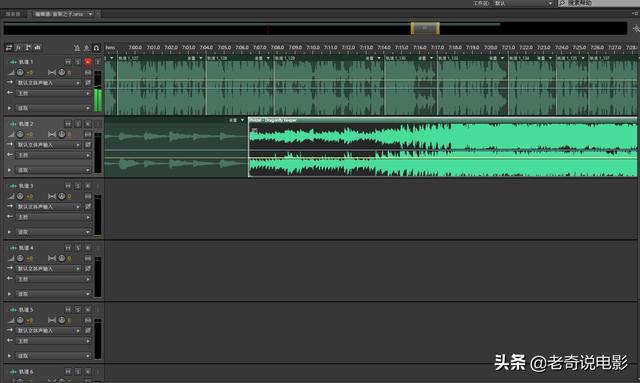Mute 轨道 2 with its M button
The image size is (640, 383).
pos(68,124)
